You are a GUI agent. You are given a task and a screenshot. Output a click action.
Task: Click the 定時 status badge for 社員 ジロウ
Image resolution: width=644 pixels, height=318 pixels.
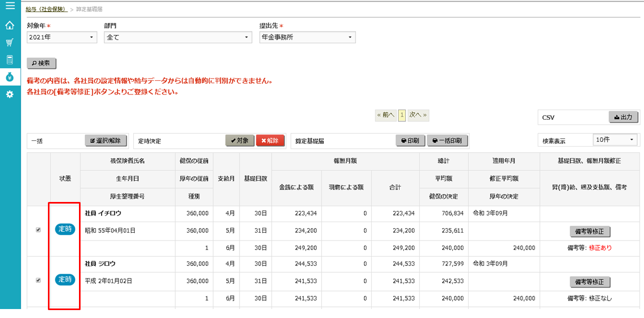coord(64,280)
